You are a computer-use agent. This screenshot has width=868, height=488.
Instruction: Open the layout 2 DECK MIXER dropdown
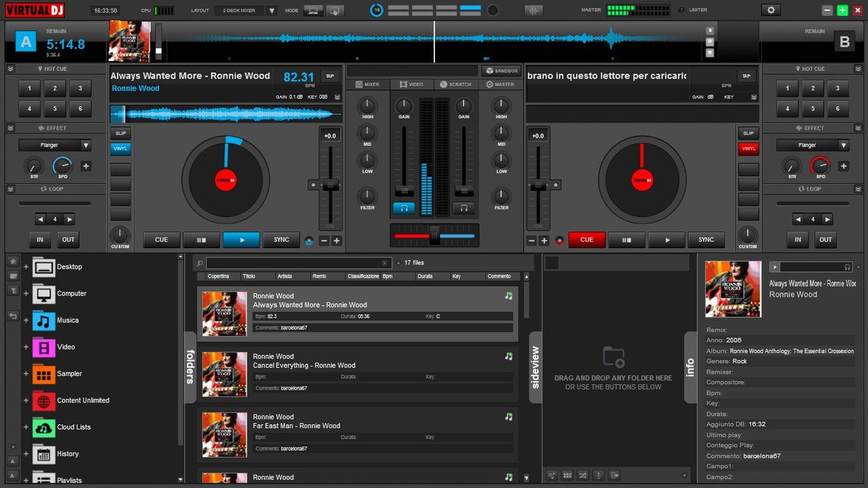[272, 11]
